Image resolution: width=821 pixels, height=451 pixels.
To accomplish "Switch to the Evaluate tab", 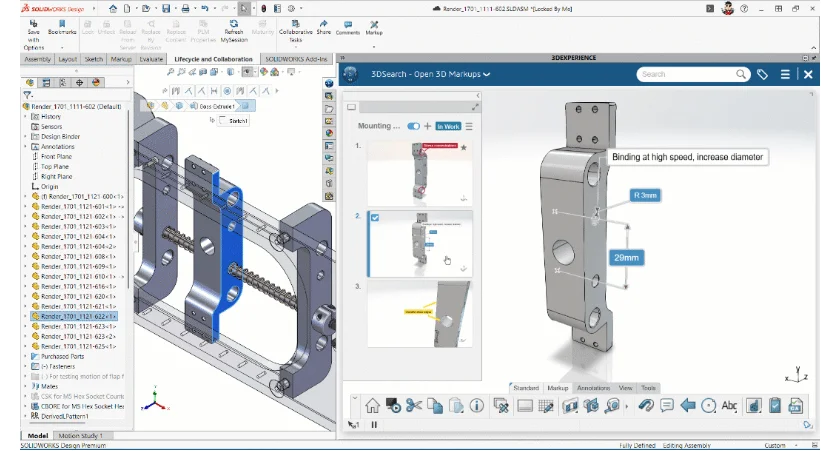I will coord(152,59).
